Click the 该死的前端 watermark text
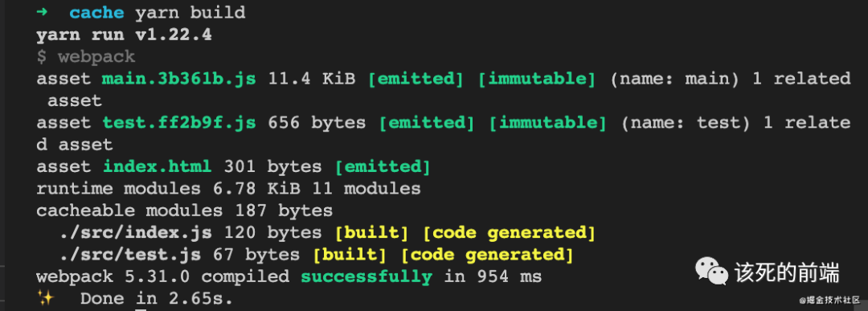 pos(787,272)
